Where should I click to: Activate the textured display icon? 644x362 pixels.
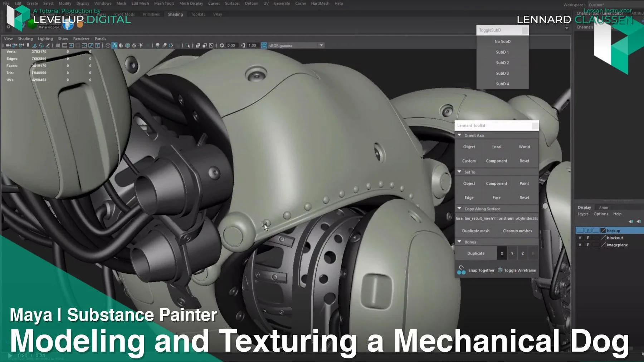click(127, 45)
